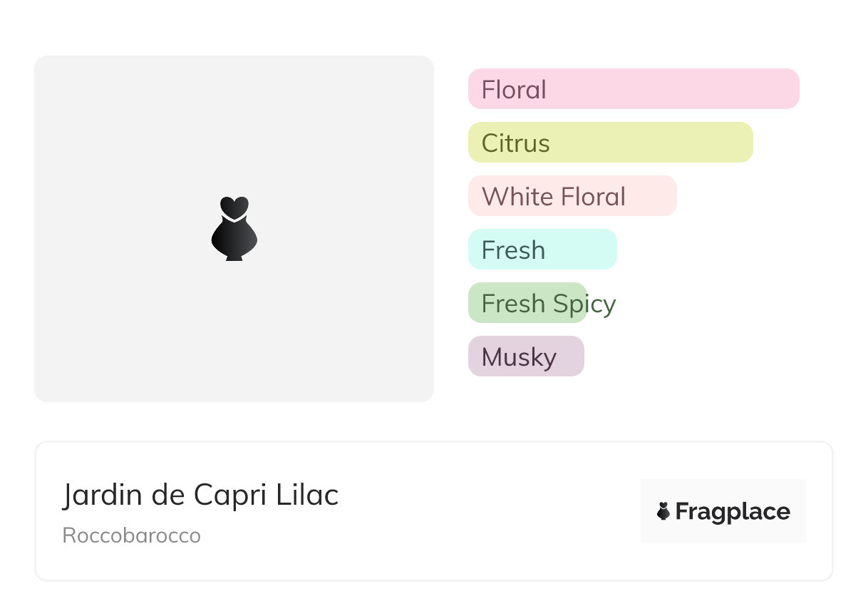Screen dimensions: 868x616
Task: Click the small bottle icon in the Fragplace logo
Action: [663, 511]
